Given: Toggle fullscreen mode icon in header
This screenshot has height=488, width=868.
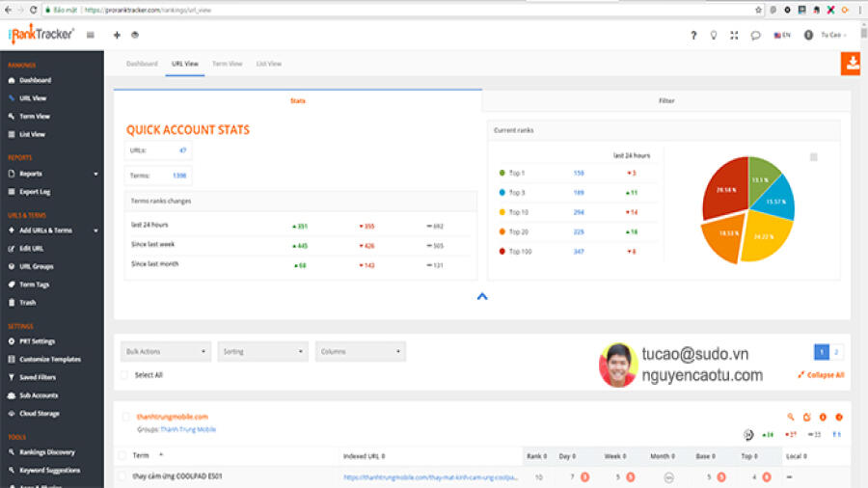Looking at the screenshot, I should 734,36.
